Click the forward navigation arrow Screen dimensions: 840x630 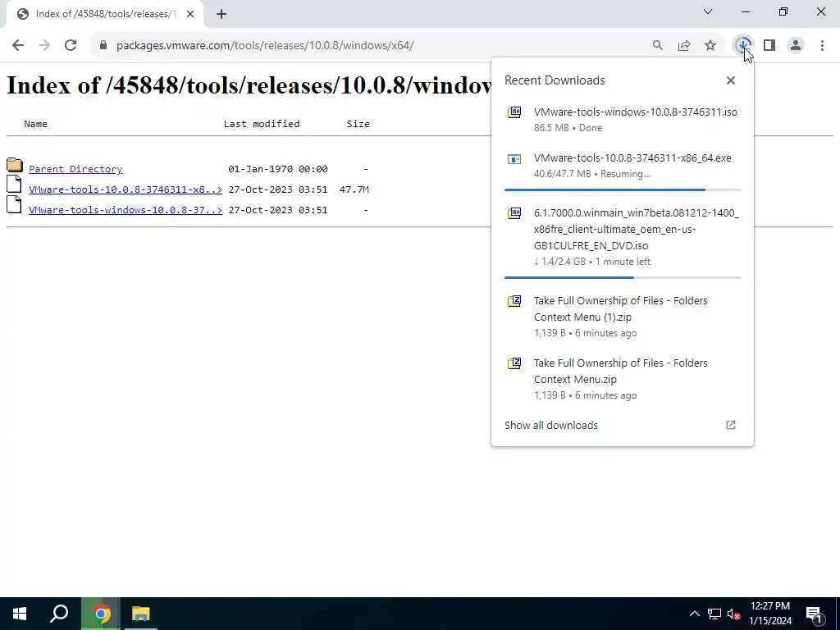coord(44,46)
